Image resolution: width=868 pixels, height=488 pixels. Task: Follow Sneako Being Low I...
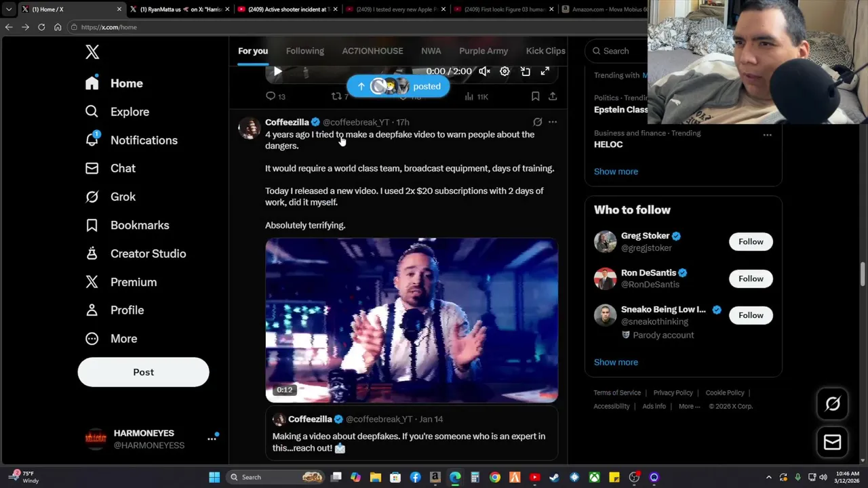click(751, 315)
